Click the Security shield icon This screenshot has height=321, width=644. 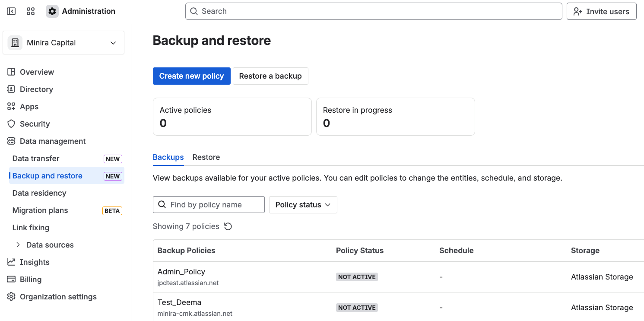(x=11, y=124)
